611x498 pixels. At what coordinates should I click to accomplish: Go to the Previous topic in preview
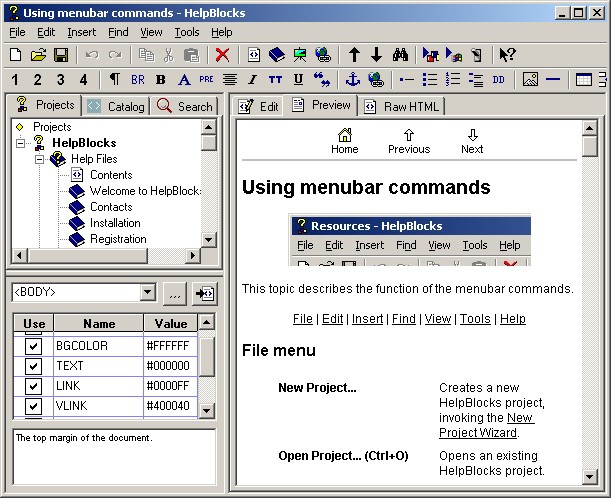click(x=409, y=141)
